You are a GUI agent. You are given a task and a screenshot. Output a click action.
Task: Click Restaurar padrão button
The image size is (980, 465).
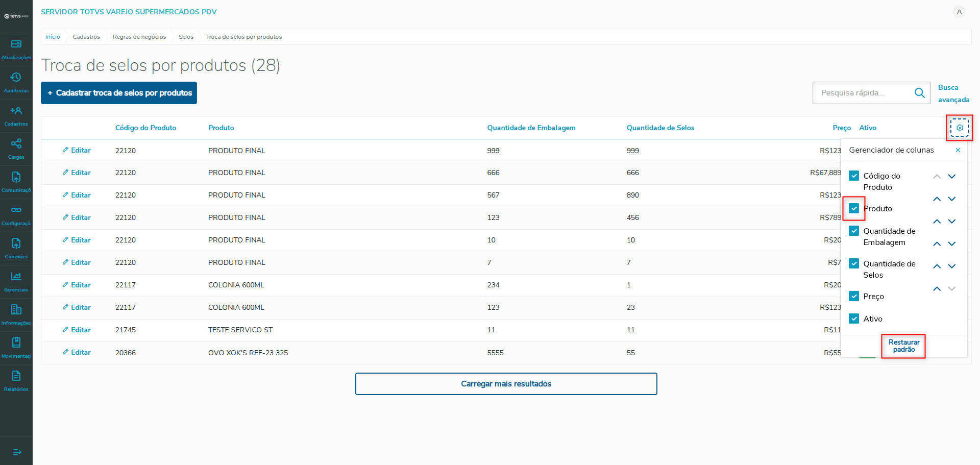(x=903, y=346)
